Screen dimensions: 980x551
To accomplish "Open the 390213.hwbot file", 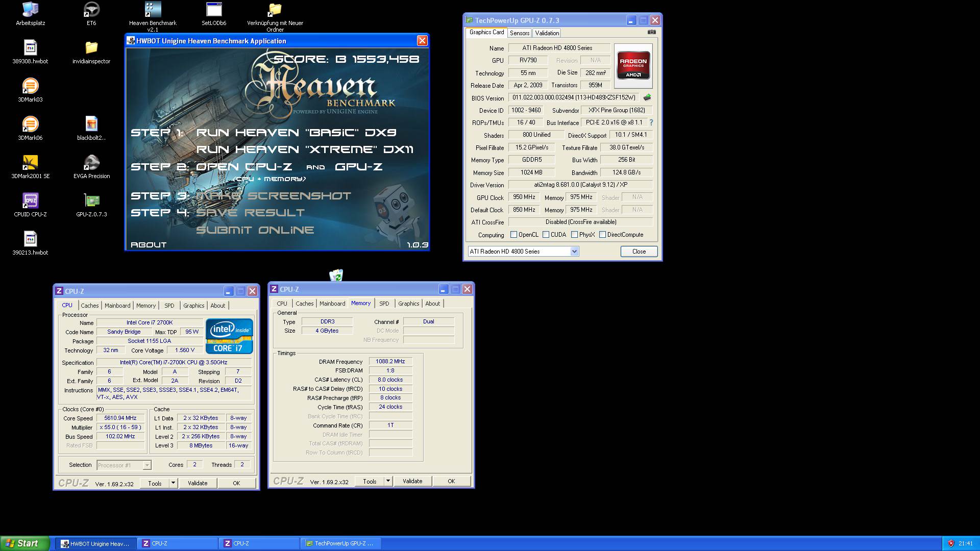I will click(x=31, y=243).
